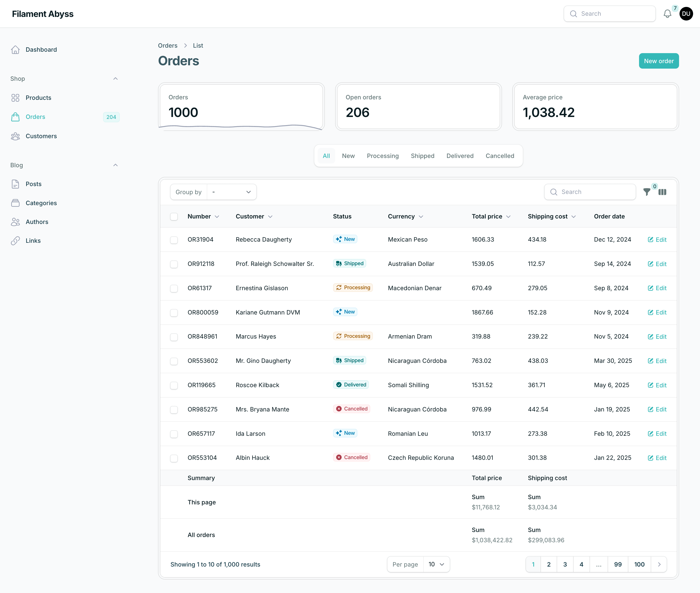Click the New order button
Image resolution: width=700 pixels, height=593 pixels.
point(658,61)
